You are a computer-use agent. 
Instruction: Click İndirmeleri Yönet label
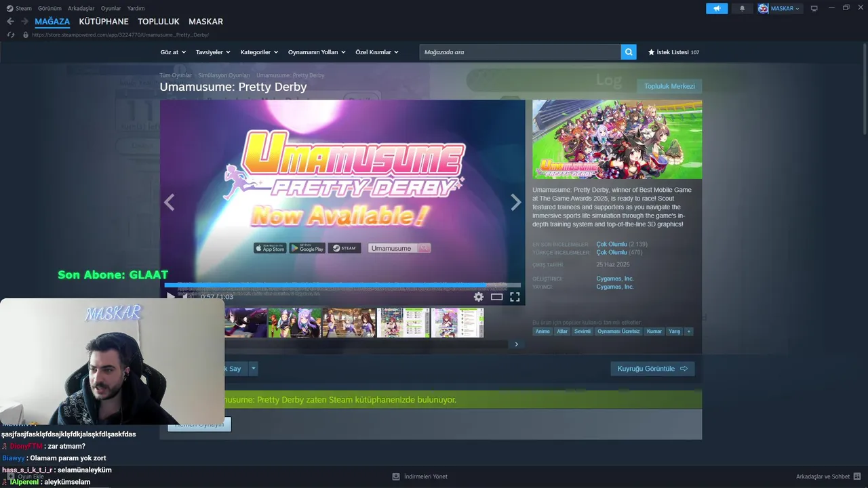pyautogui.click(x=426, y=476)
